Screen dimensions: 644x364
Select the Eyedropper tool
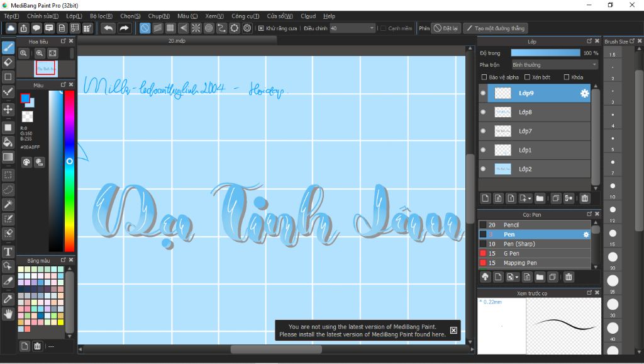click(x=8, y=299)
